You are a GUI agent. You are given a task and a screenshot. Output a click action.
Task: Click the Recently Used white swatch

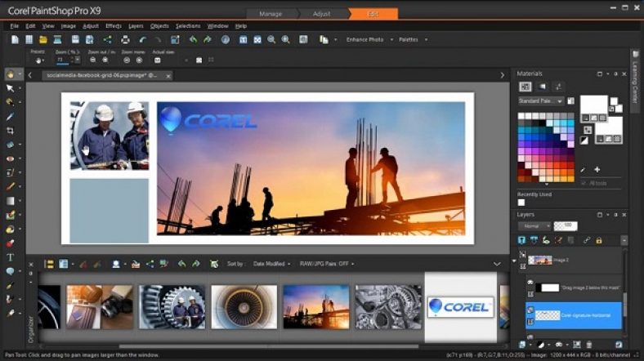pyautogui.click(x=521, y=202)
